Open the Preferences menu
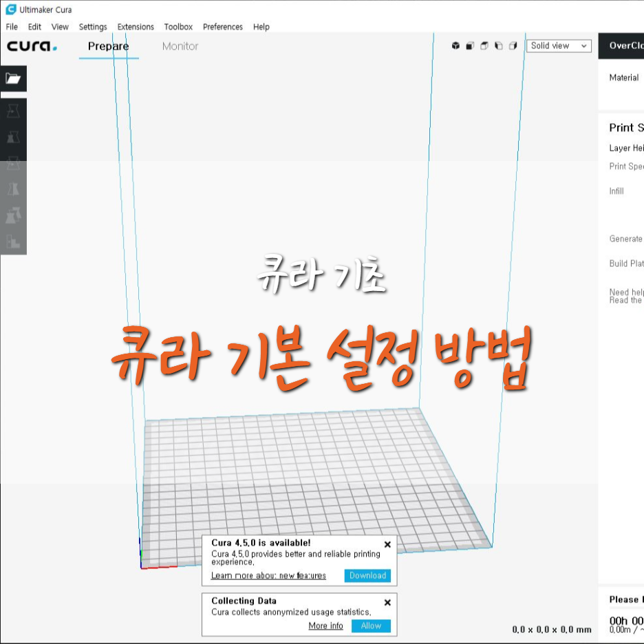Screen dimensions: 644x644 pos(223,27)
